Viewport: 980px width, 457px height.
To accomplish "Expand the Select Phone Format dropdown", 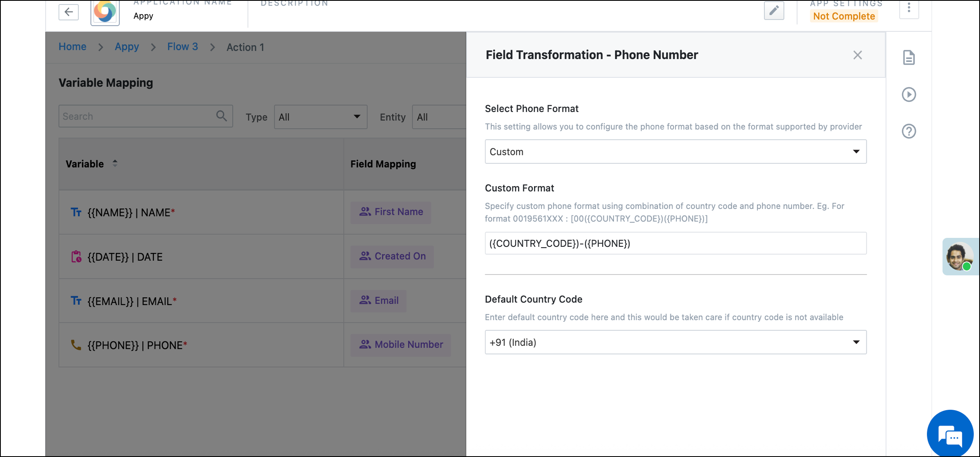I will click(675, 152).
